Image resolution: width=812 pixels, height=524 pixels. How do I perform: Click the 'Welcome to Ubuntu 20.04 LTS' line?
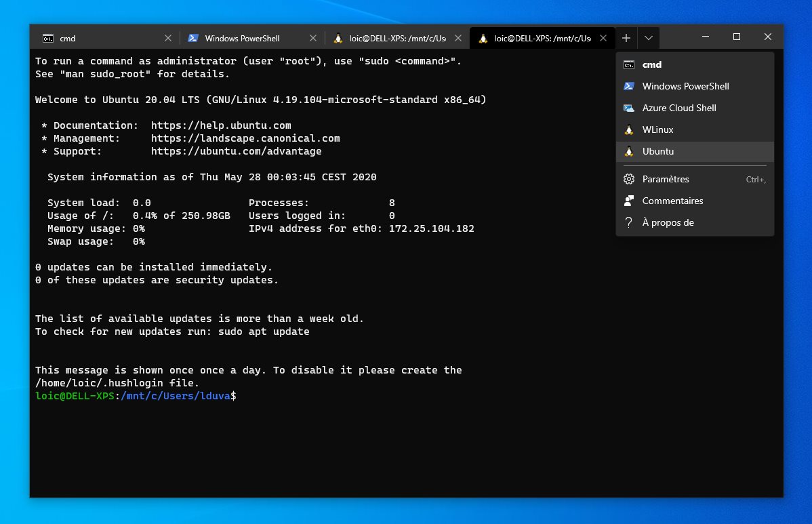(x=260, y=100)
